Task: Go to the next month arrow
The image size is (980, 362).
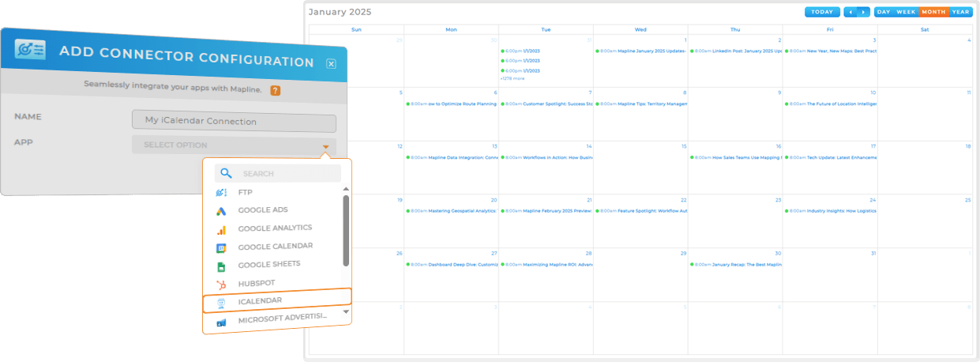Action: pyautogui.click(x=864, y=12)
